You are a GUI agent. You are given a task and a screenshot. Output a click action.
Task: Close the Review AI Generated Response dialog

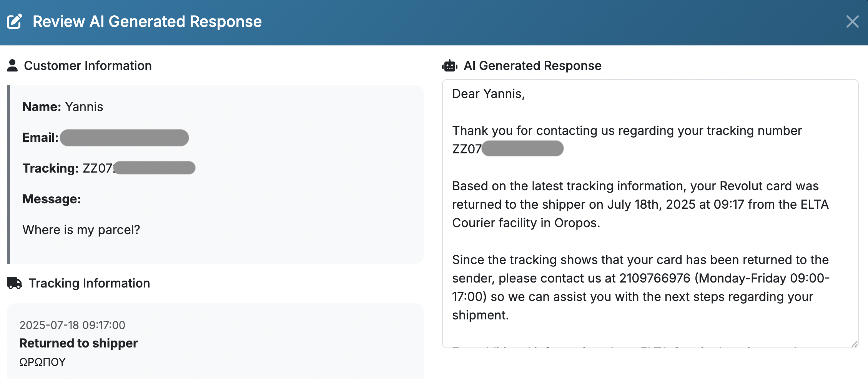[852, 22]
